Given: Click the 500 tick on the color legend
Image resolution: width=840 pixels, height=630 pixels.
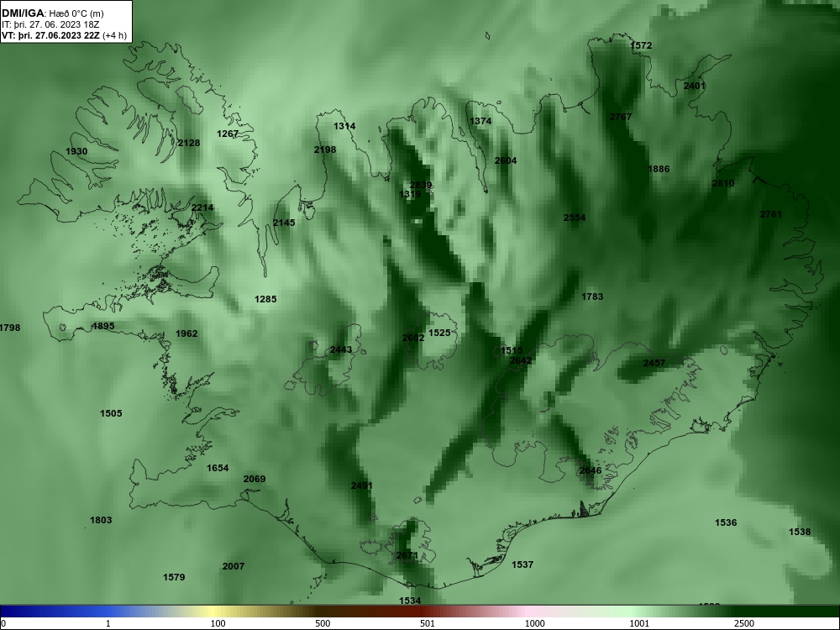Looking at the screenshot, I should pos(323,623).
